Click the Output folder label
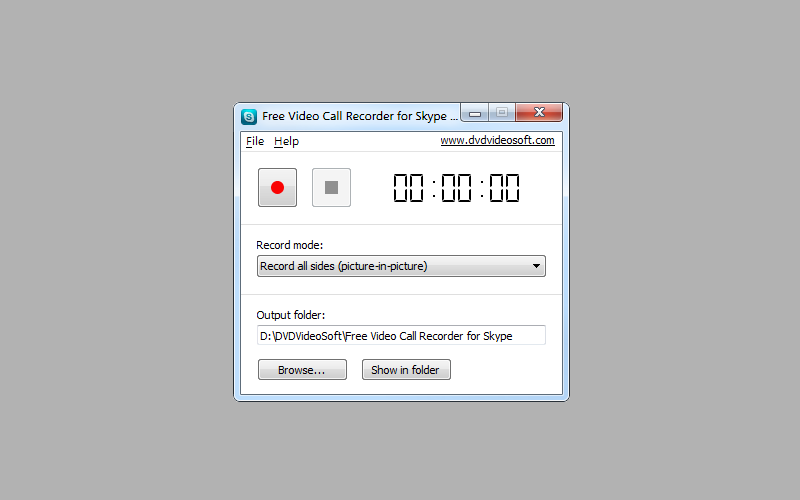This screenshot has width=800, height=500. coord(290,315)
